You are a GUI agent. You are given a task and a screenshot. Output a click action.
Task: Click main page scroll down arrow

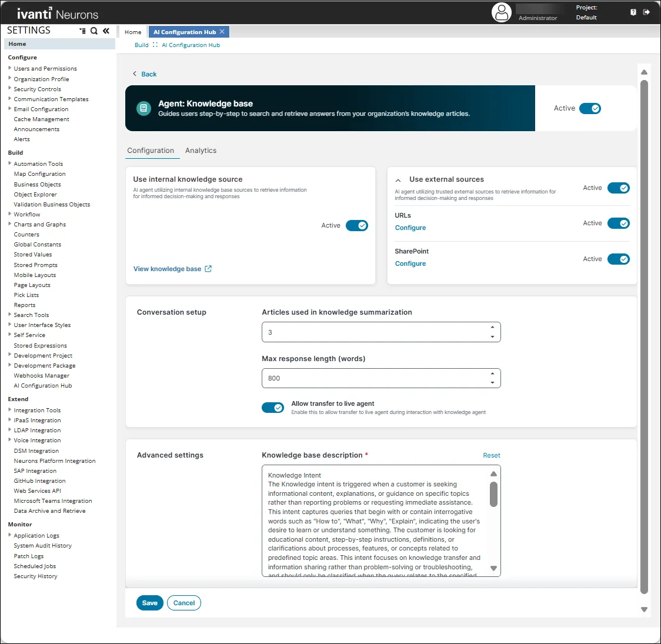point(644,609)
